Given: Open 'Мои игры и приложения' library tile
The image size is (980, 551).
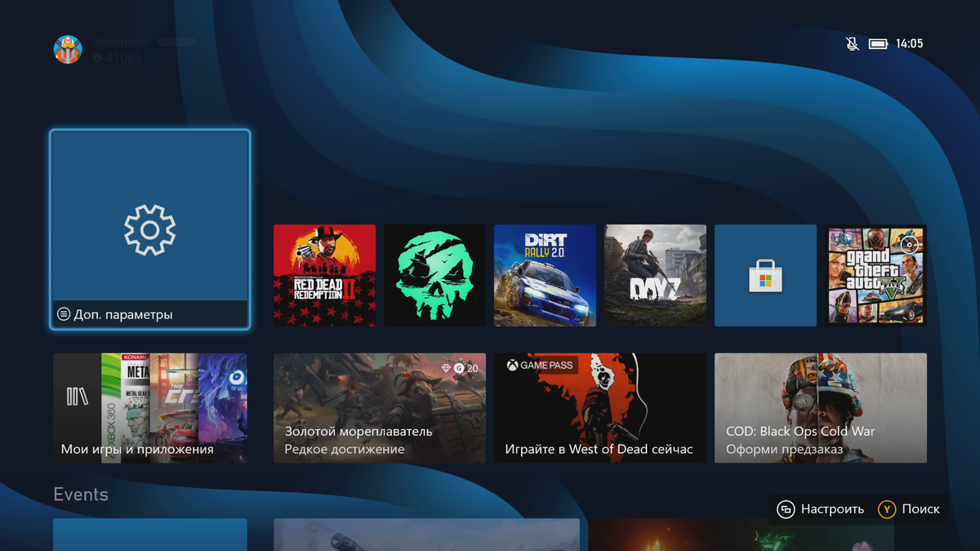Looking at the screenshot, I should (x=150, y=408).
